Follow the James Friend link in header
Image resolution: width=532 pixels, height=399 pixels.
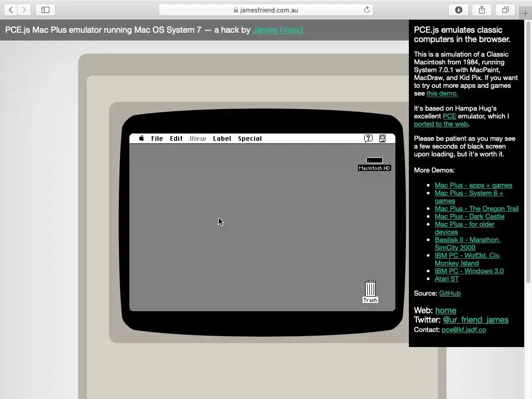tap(278, 30)
